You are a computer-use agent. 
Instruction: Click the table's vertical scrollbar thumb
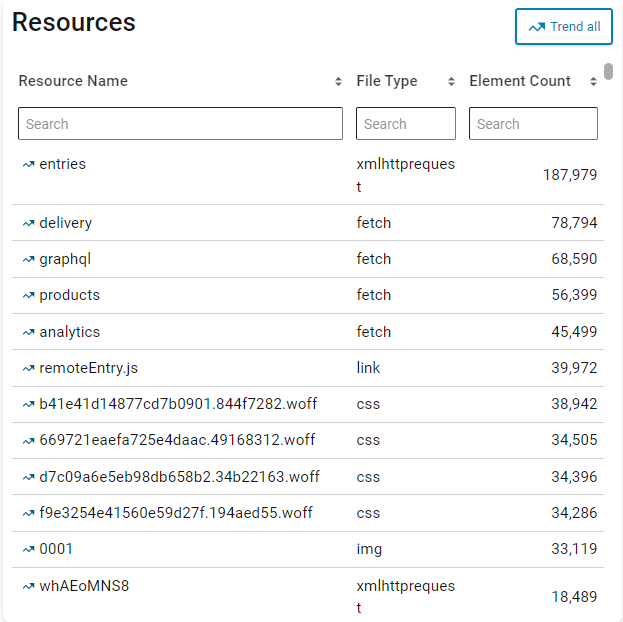tap(608, 72)
